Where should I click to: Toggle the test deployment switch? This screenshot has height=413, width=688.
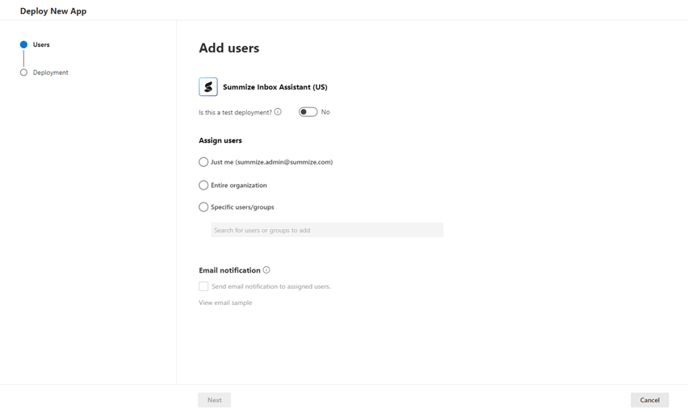point(308,112)
